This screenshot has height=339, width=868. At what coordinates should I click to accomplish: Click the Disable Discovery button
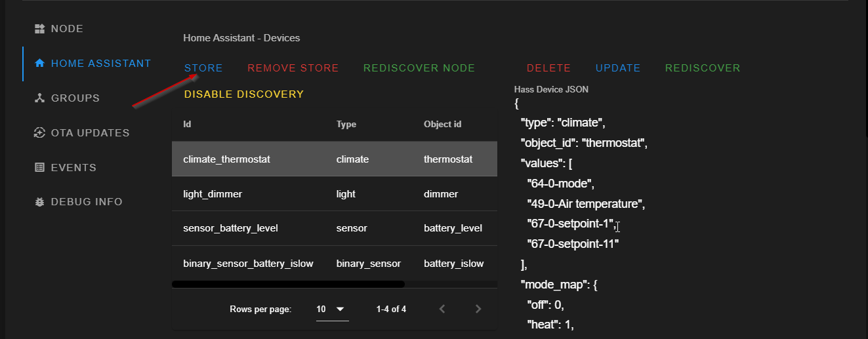click(244, 94)
